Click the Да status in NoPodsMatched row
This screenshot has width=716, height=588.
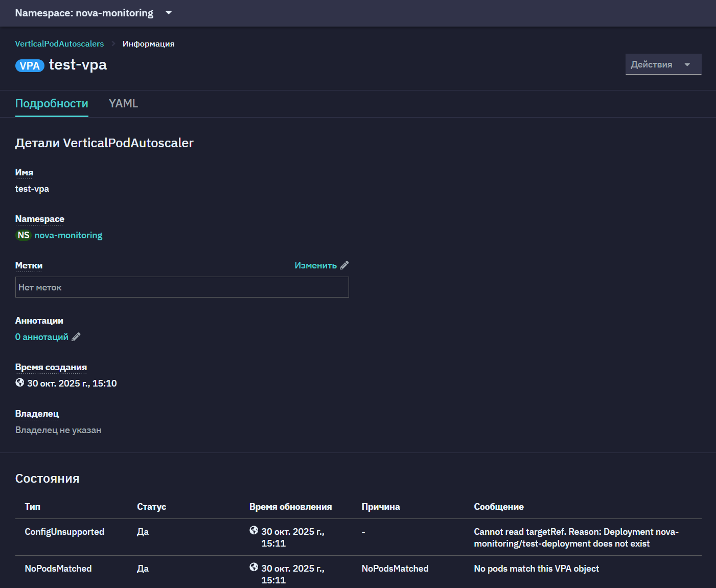[x=143, y=569]
